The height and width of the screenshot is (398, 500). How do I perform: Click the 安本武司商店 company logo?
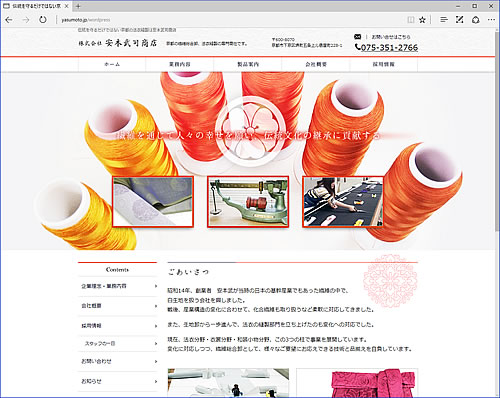[118, 43]
